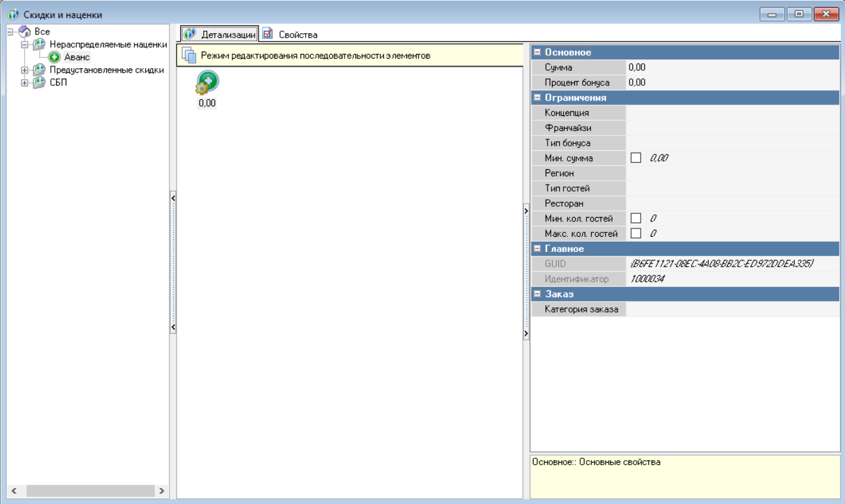This screenshot has width=845, height=504.
Task: Click the Все root folder icon
Action: (x=25, y=31)
